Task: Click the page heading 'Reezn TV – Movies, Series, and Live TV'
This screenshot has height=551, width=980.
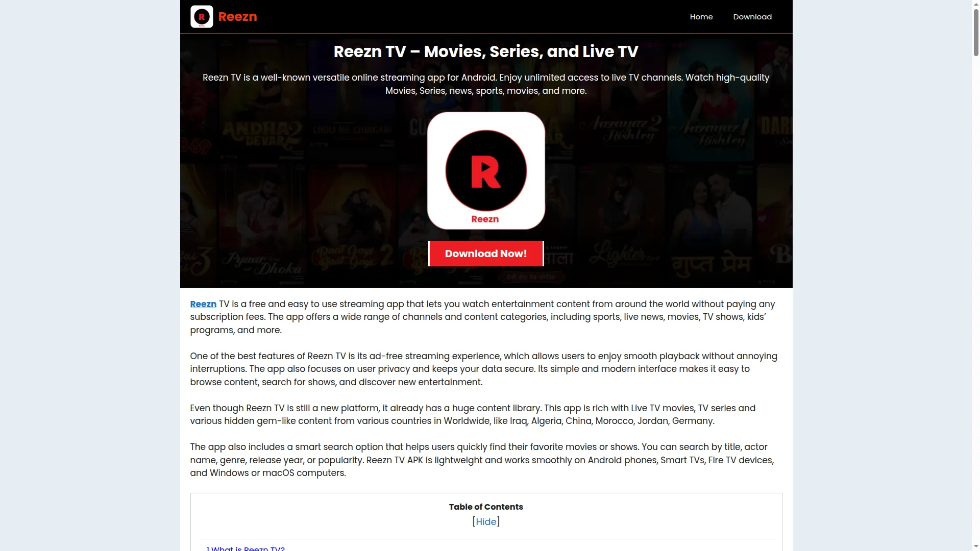Action: click(486, 52)
